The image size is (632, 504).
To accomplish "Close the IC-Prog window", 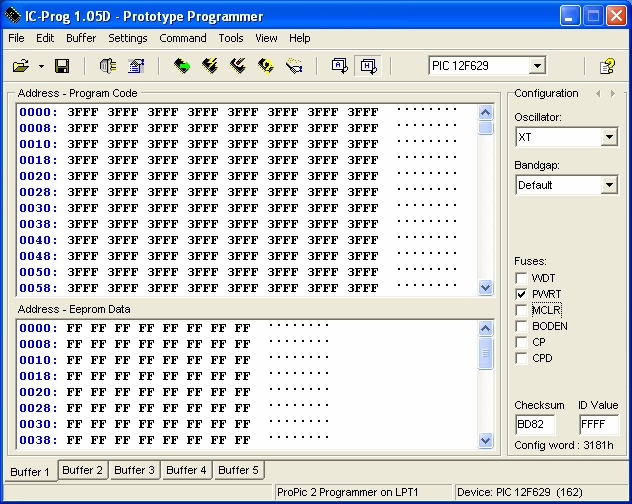I will pyautogui.click(x=617, y=16).
